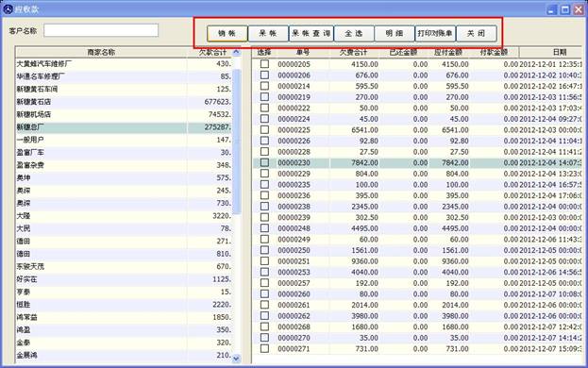Click the customer list scroll-up arrow
The height and width of the screenshot is (368, 588).
[236, 52]
